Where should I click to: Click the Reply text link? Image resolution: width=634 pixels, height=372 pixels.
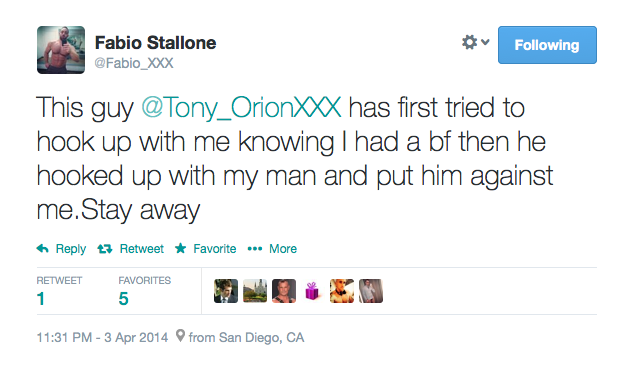tap(71, 249)
